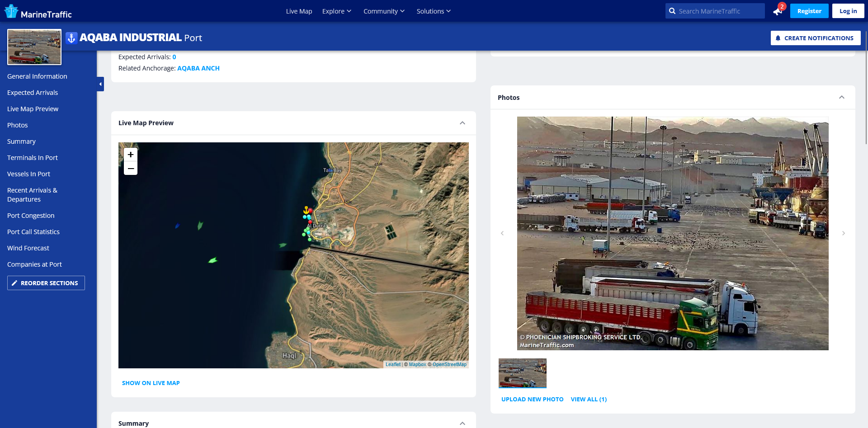Click the bell icon on Create Notifications
Image resolution: width=868 pixels, height=428 pixels.
(x=778, y=38)
